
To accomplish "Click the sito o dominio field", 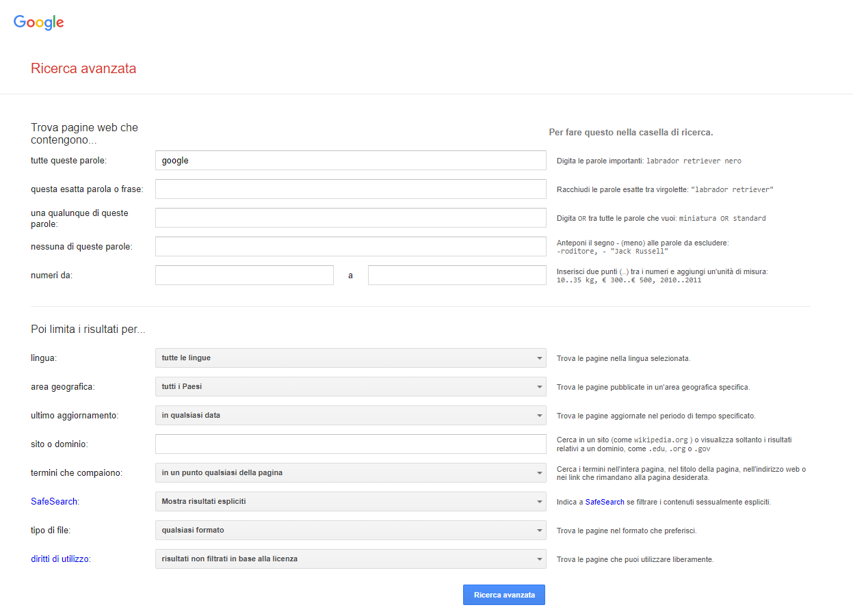I will click(x=350, y=444).
